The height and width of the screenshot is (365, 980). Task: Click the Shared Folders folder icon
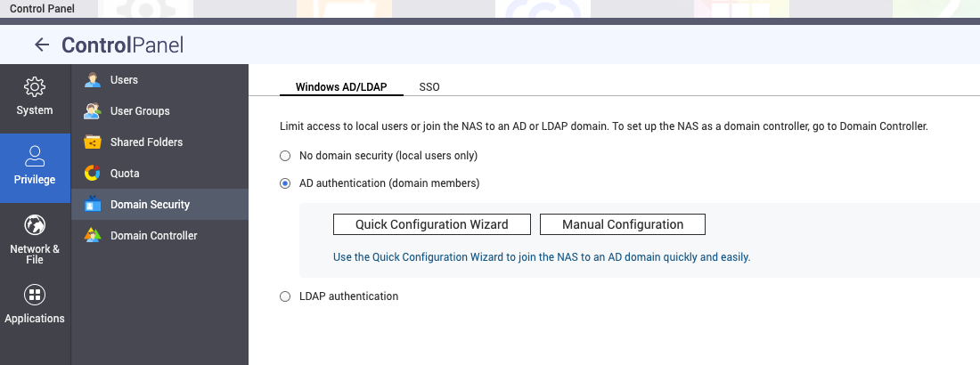coord(93,142)
